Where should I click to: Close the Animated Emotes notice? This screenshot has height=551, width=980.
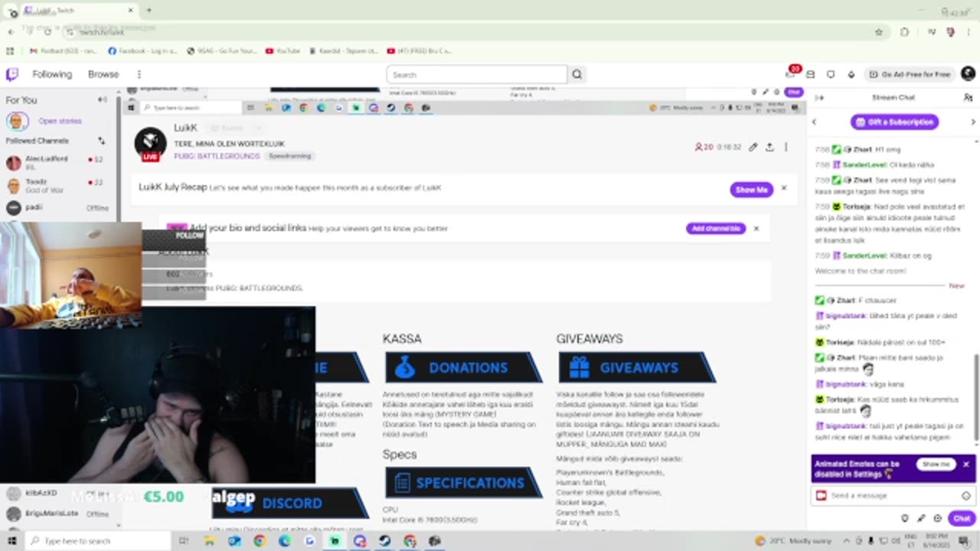coord(966,465)
